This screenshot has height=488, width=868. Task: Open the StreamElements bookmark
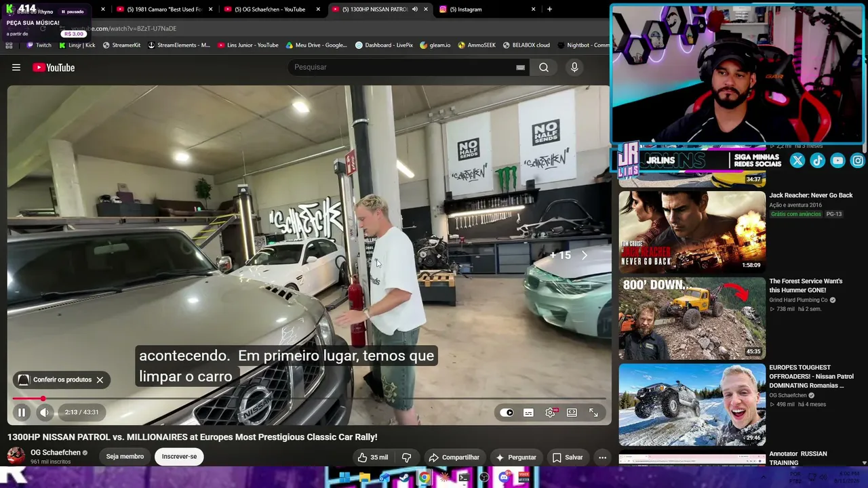(x=179, y=45)
